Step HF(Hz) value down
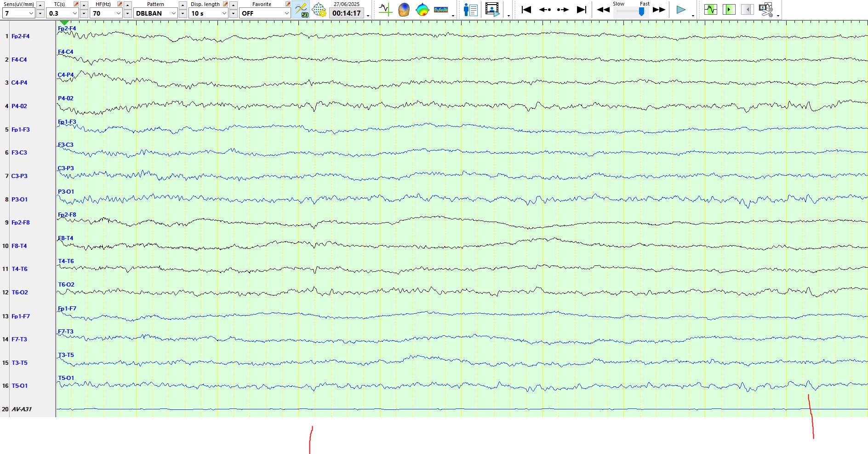The height and width of the screenshot is (454, 868). pos(127,14)
